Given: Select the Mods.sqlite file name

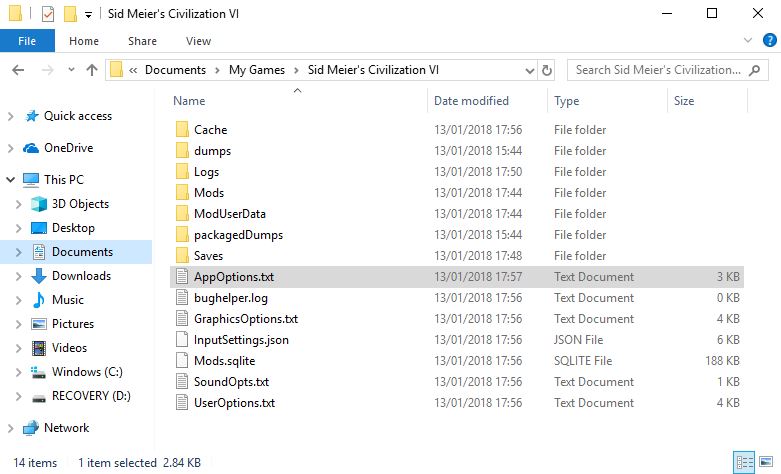Looking at the screenshot, I should pos(225,360).
